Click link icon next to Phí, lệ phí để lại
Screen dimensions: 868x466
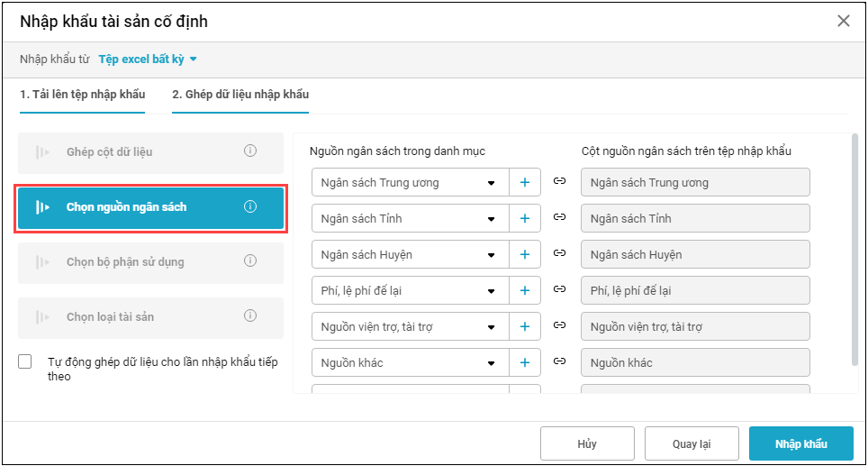click(559, 290)
